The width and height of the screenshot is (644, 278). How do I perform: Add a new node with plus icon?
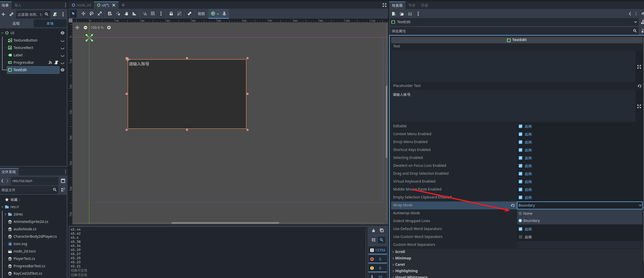(3, 14)
